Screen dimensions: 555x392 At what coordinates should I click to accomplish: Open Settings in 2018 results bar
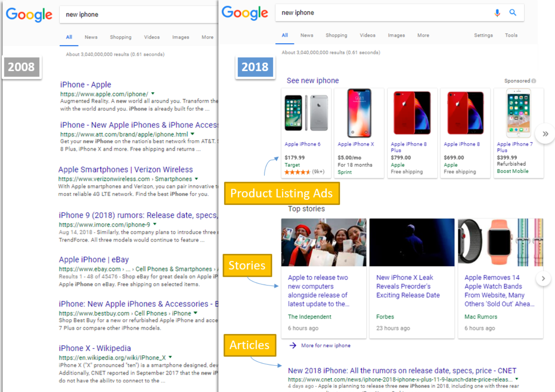[483, 35]
